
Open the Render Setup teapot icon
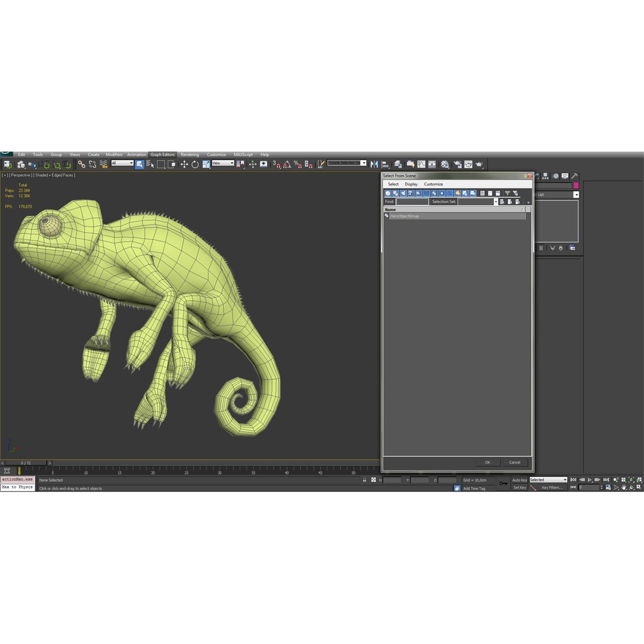click(457, 165)
